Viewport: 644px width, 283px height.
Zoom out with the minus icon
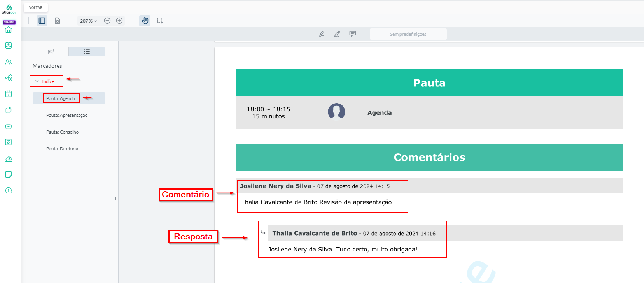pos(107,21)
